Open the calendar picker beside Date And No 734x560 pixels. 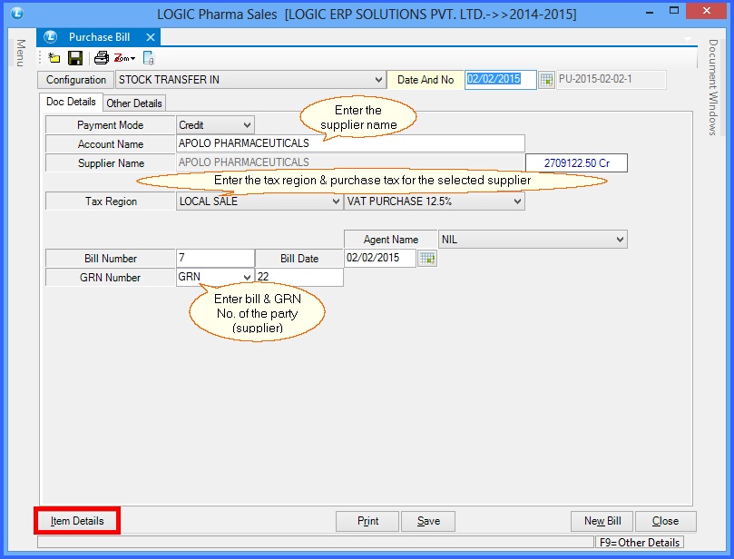pyautogui.click(x=547, y=80)
